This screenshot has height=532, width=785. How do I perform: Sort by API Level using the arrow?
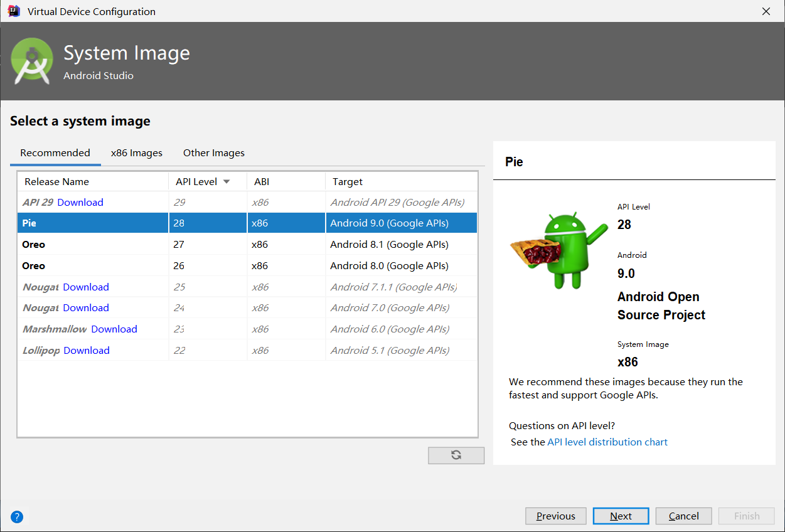click(x=227, y=181)
